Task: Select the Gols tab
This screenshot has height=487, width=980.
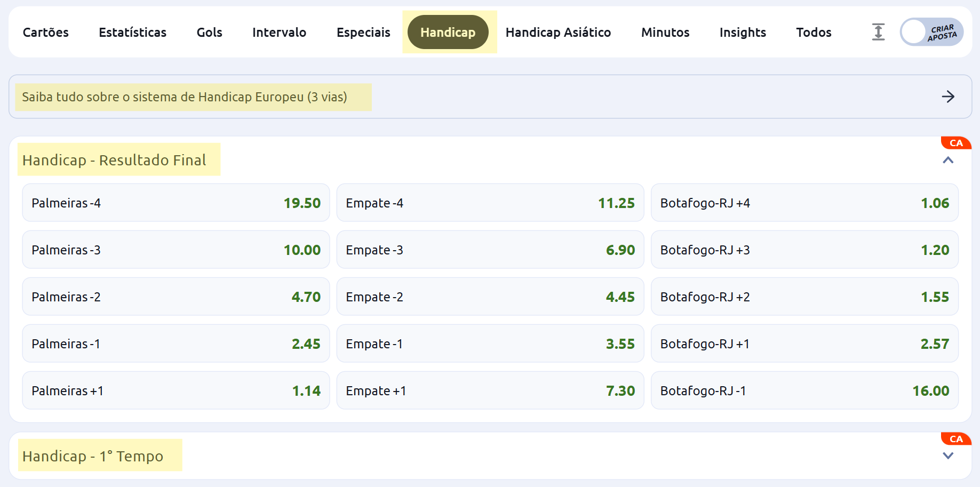Action: pyautogui.click(x=210, y=33)
